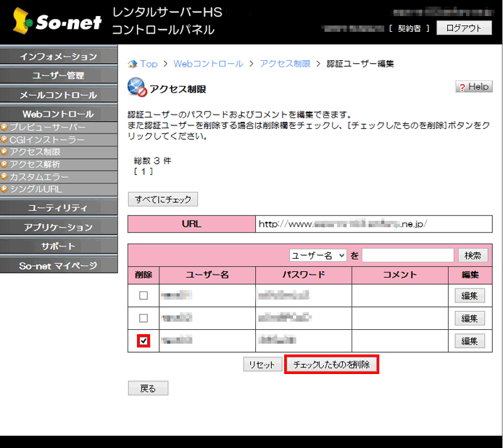Click the access restriction globe icon
The height and width of the screenshot is (448, 503).
click(136, 87)
